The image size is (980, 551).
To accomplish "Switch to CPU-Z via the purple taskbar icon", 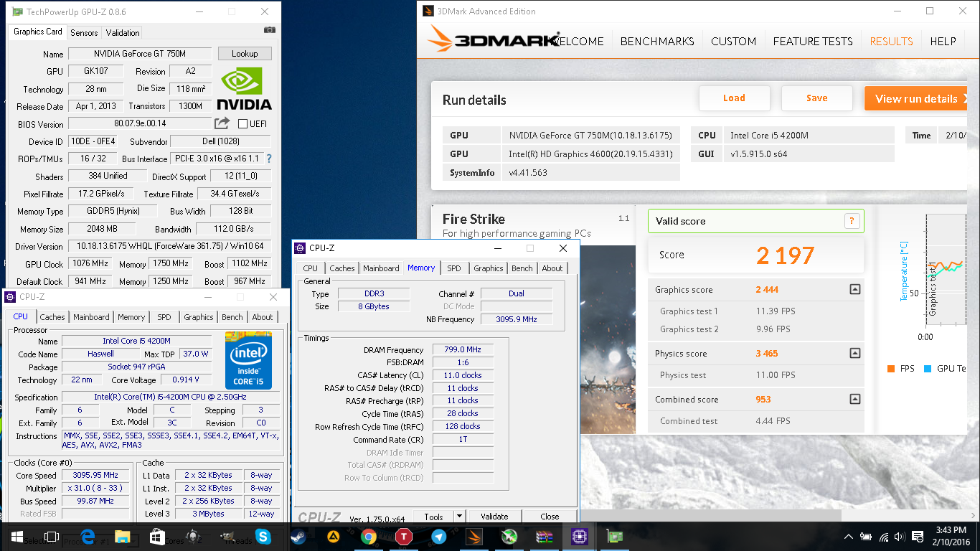I will (580, 536).
